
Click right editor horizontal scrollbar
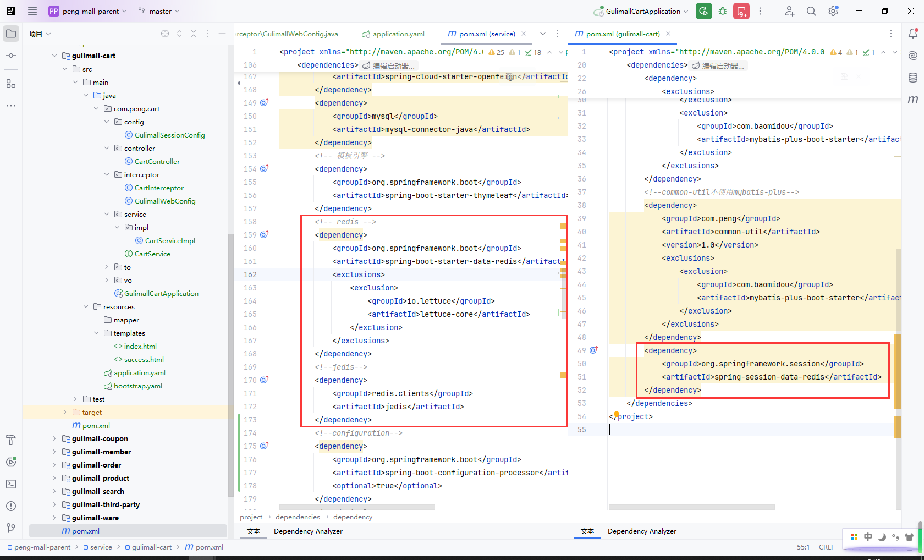pos(691,507)
